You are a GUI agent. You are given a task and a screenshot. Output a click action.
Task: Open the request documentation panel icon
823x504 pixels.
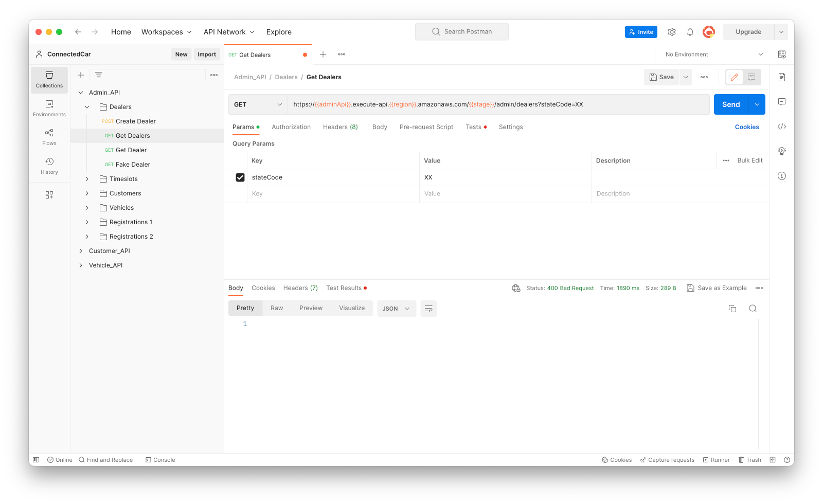point(782,77)
